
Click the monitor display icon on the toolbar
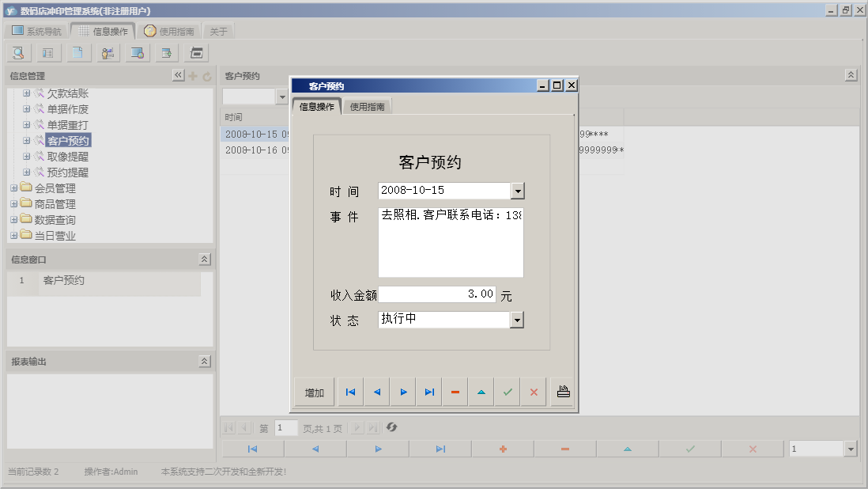(136, 52)
